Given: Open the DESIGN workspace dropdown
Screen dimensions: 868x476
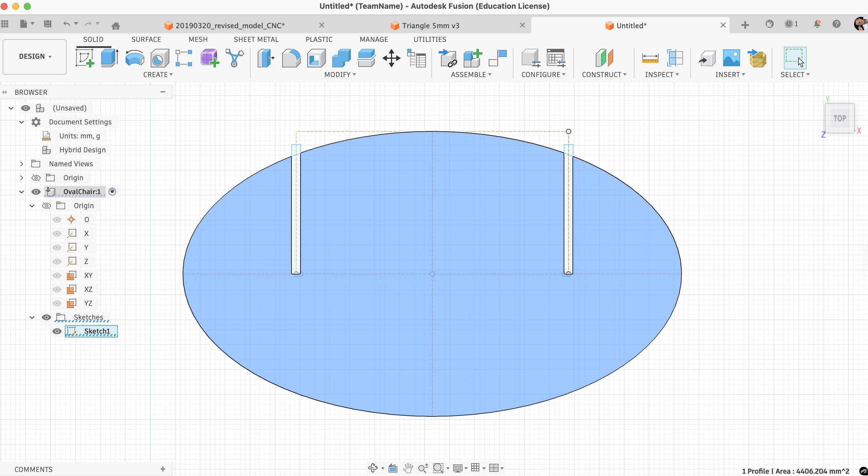Looking at the screenshot, I should tap(35, 57).
